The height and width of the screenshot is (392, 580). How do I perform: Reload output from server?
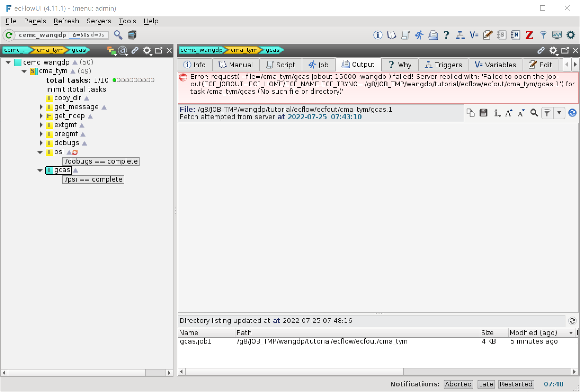(x=572, y=113)
